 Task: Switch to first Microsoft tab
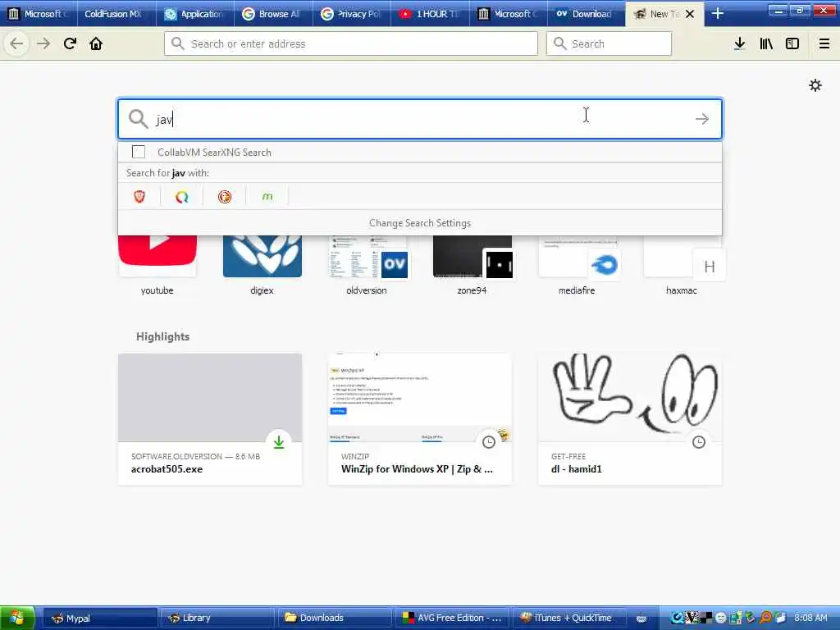[39, 14]
